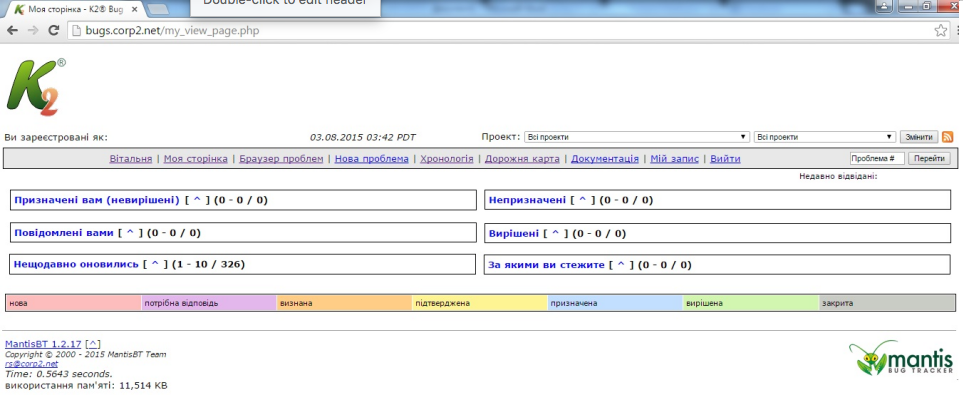Open Призначені вам (невирішені) link
Screen dimensions: 963x397
[x=97, y=200]
